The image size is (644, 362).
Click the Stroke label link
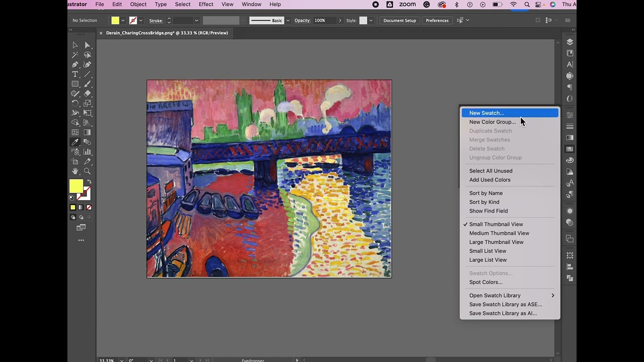(156, 21)
